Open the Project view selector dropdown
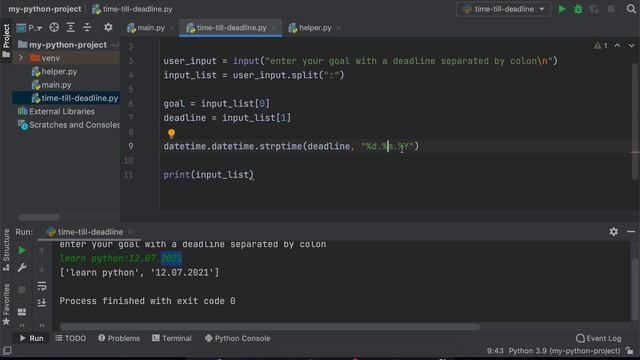This screenshot has width=640, height=360. [29, 28]
